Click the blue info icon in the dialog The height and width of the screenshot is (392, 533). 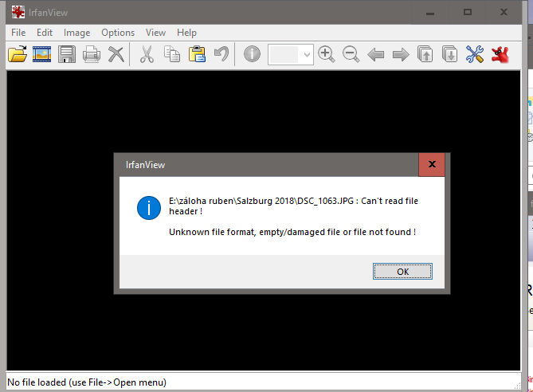pos(149,208)
